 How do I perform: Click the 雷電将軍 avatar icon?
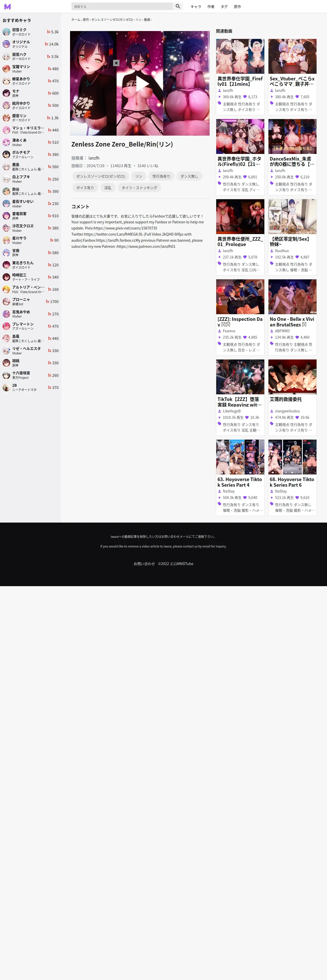pos(6,216)
